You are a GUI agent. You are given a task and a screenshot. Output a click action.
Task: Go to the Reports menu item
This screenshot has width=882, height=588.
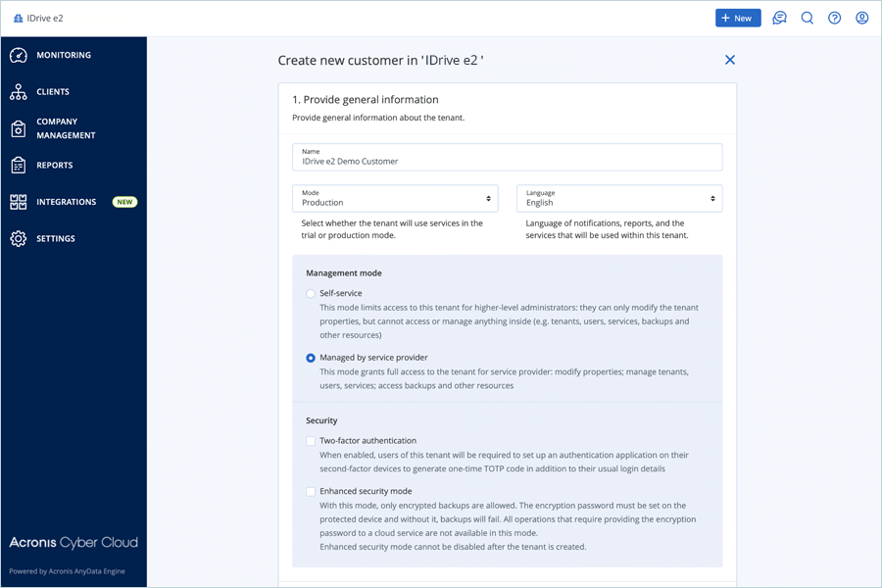55,166
